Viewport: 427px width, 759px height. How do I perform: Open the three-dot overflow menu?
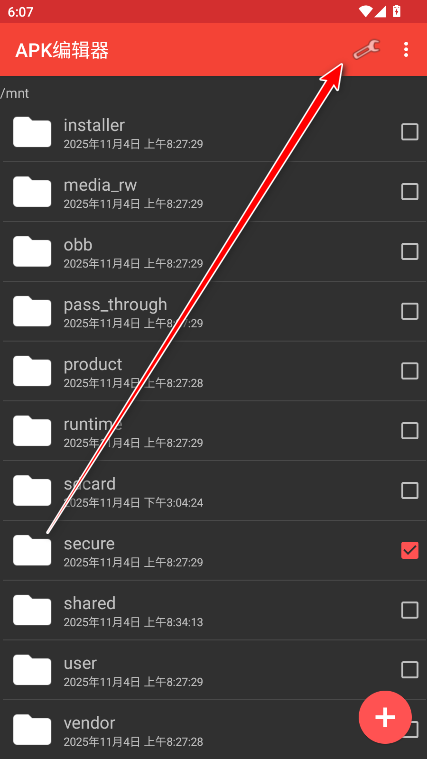[406, 49]
